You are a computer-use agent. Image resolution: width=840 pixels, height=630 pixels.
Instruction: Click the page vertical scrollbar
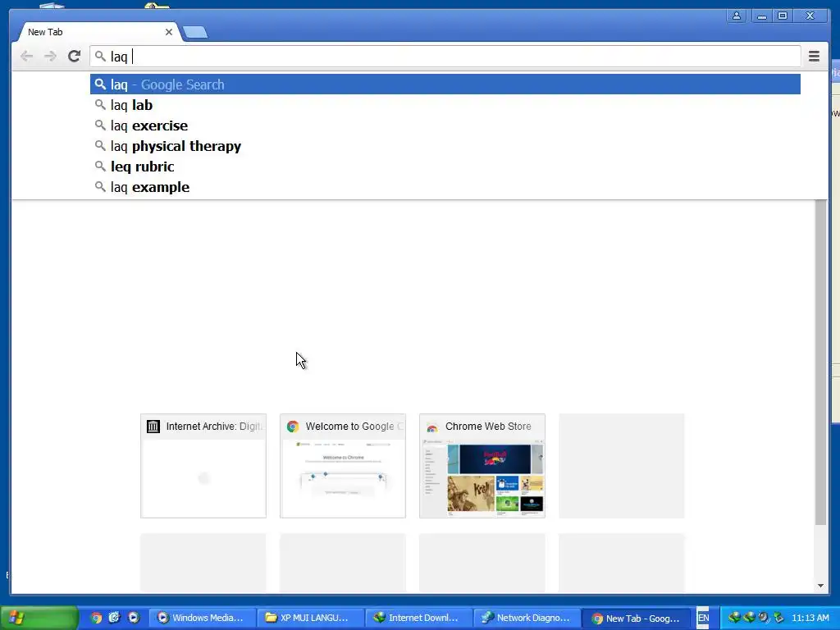(820, 362)
